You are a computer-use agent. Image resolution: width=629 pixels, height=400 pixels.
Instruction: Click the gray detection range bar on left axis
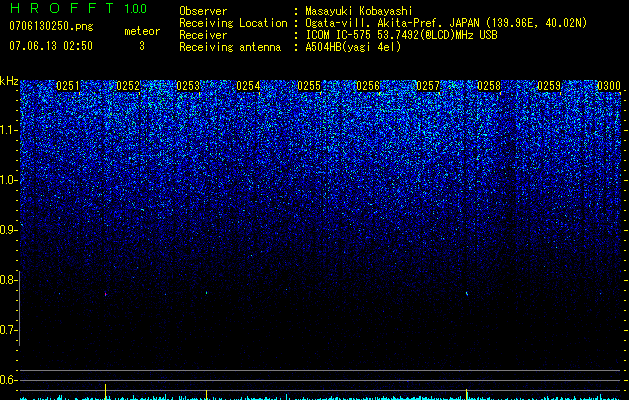tap(19, 308)
